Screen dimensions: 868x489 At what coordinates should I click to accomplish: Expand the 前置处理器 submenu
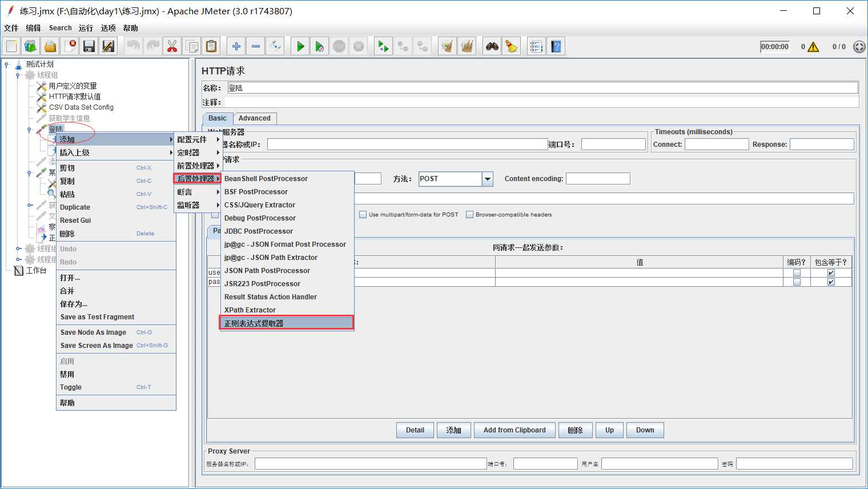click(198, 166)
